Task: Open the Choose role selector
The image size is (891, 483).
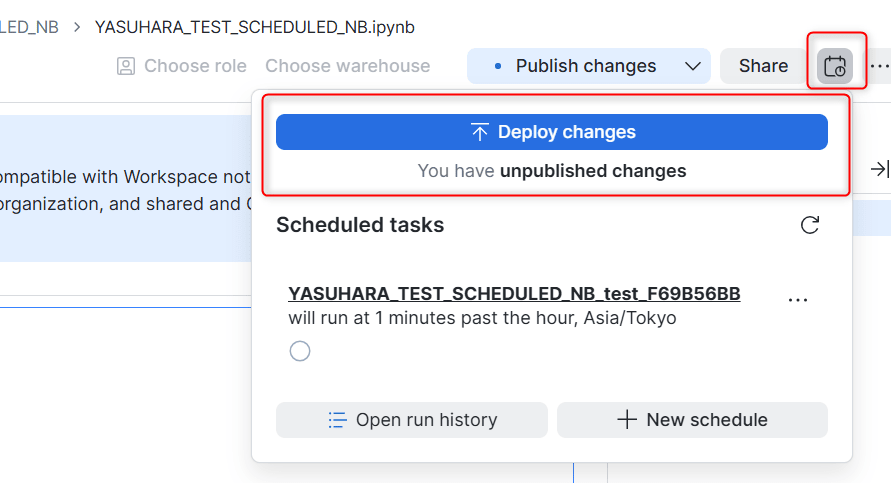Action: pyautogui.click(x=182, y=66)
